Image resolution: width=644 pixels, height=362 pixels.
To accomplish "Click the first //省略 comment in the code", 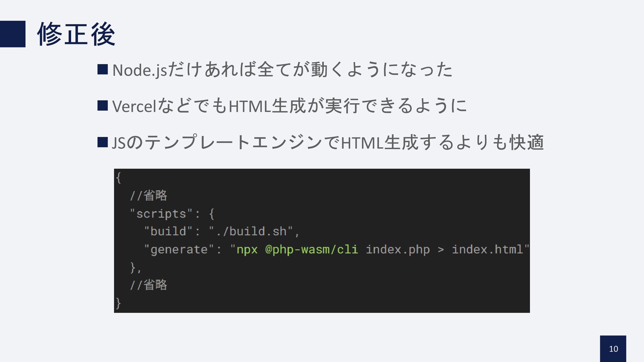I will pos(149,195).
